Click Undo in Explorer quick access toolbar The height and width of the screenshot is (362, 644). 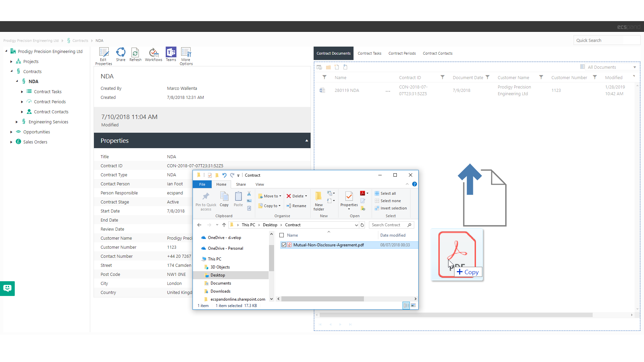(x=224, y=175)
